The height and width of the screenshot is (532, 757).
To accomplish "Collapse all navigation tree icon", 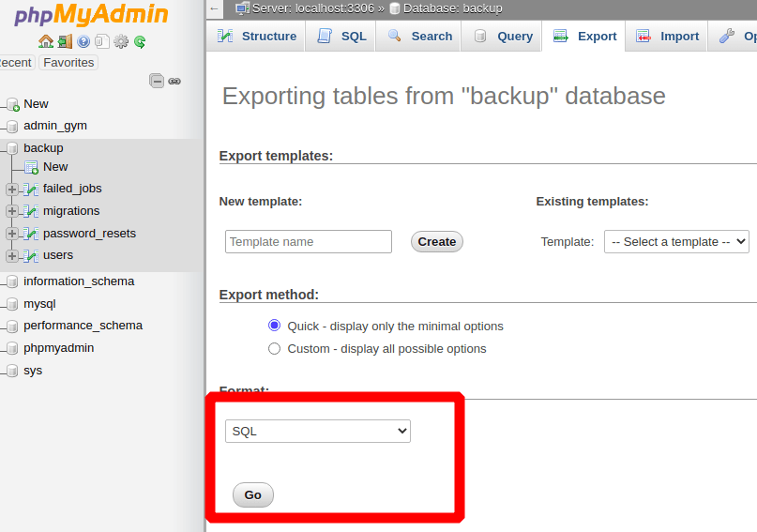I will pos(157,81).
